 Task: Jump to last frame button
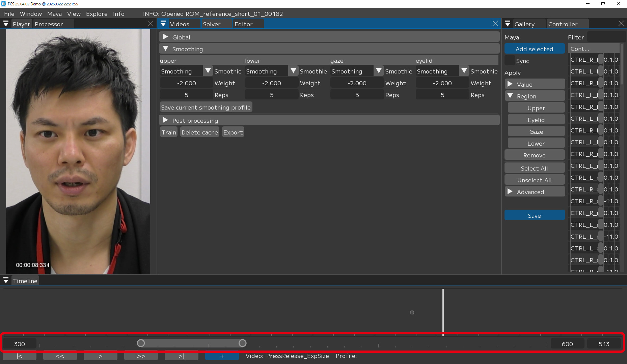click(182, 356)
